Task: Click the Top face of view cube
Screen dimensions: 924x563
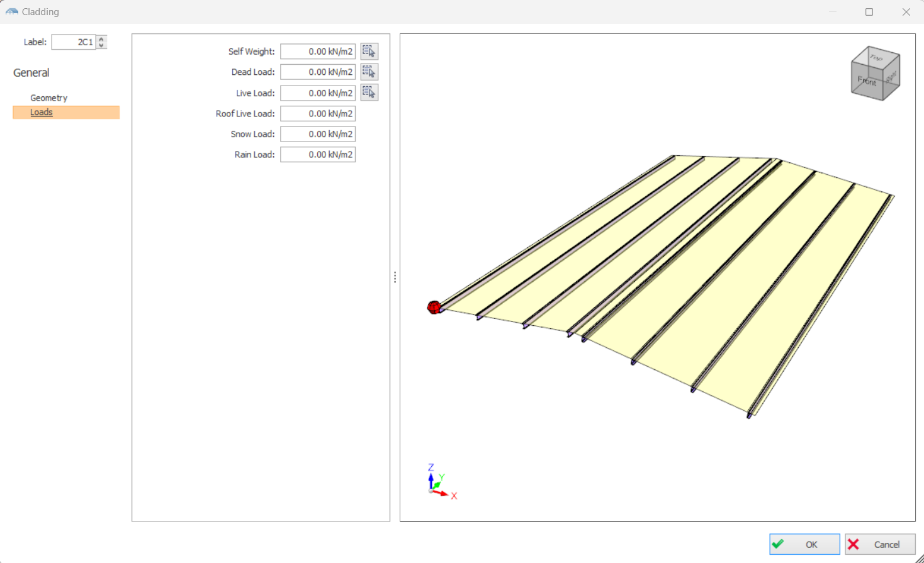Action: click(876, 57)
